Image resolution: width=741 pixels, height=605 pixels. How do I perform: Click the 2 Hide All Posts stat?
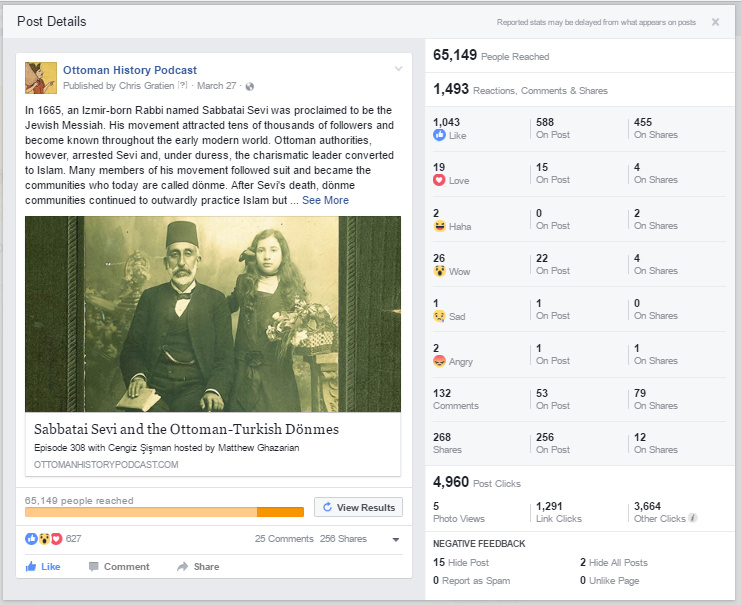[x=614, y=562]
